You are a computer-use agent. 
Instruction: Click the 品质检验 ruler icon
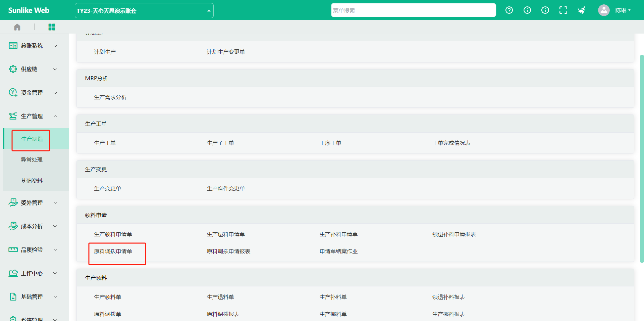[13, 249]
